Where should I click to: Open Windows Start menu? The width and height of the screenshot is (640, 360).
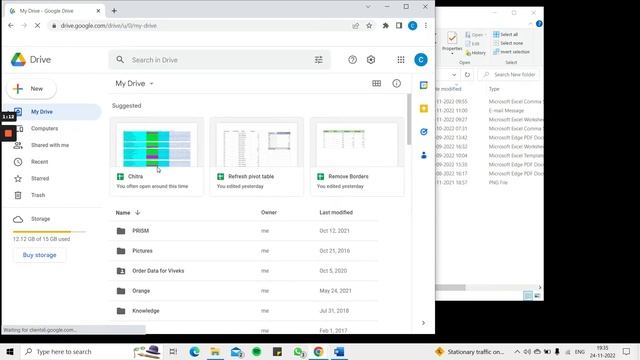point(10,352)
